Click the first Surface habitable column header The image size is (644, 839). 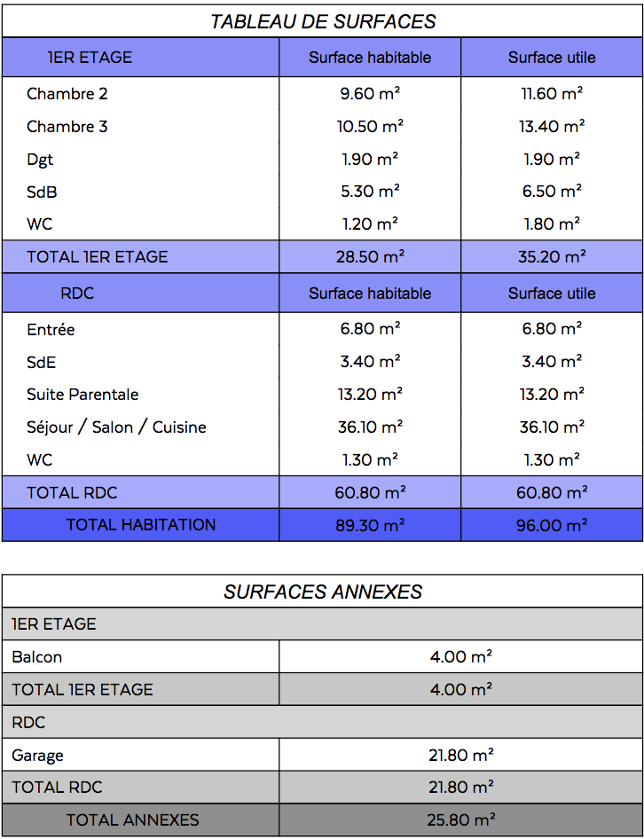(x=370, y=58)
